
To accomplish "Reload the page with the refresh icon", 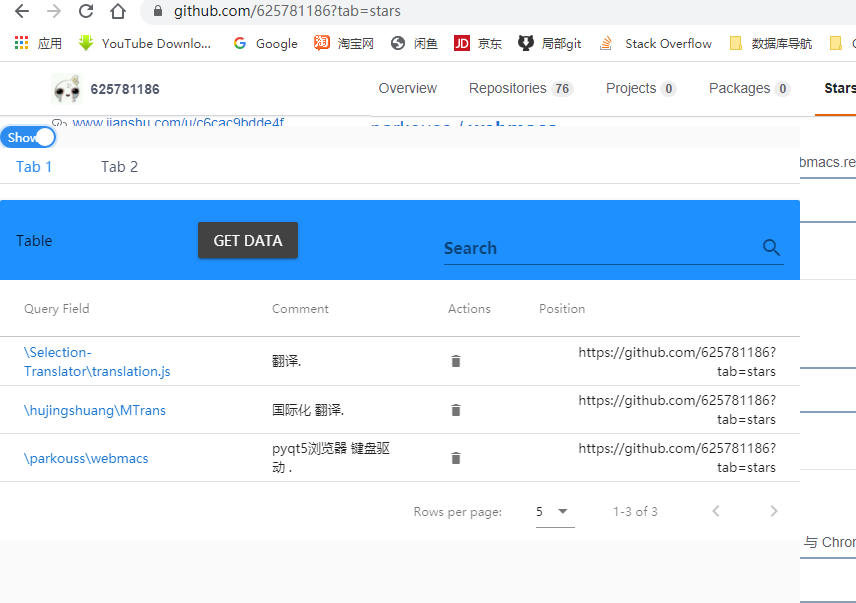I will pos(86,11).
